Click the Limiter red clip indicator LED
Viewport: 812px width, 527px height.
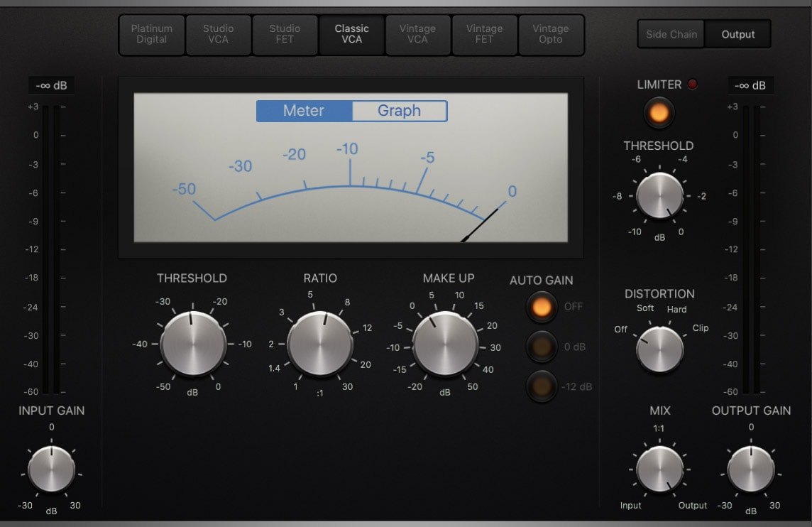click(692, 84)
